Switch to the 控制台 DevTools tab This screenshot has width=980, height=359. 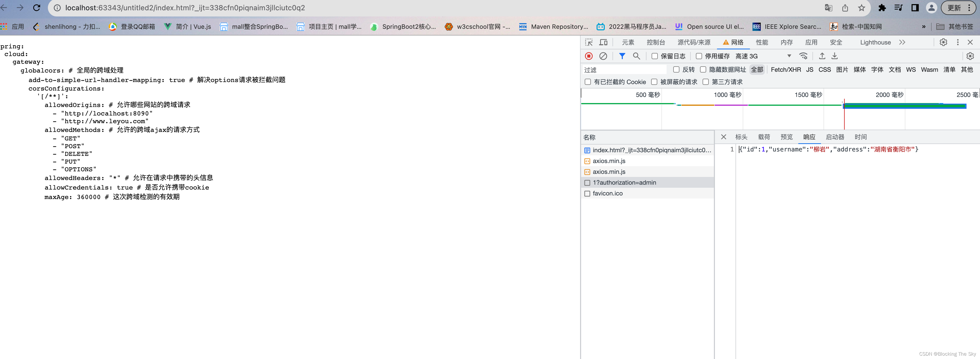[x=656, y=42]
